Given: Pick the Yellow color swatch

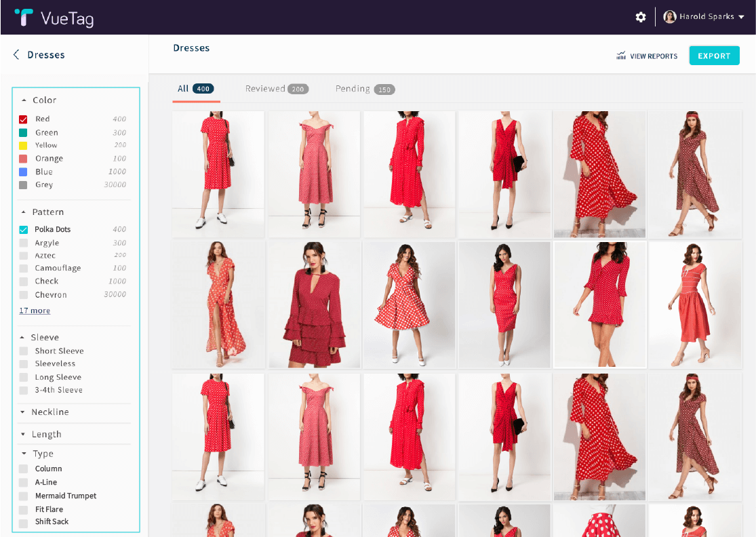Looking at the screenshot, I should 23,146.
